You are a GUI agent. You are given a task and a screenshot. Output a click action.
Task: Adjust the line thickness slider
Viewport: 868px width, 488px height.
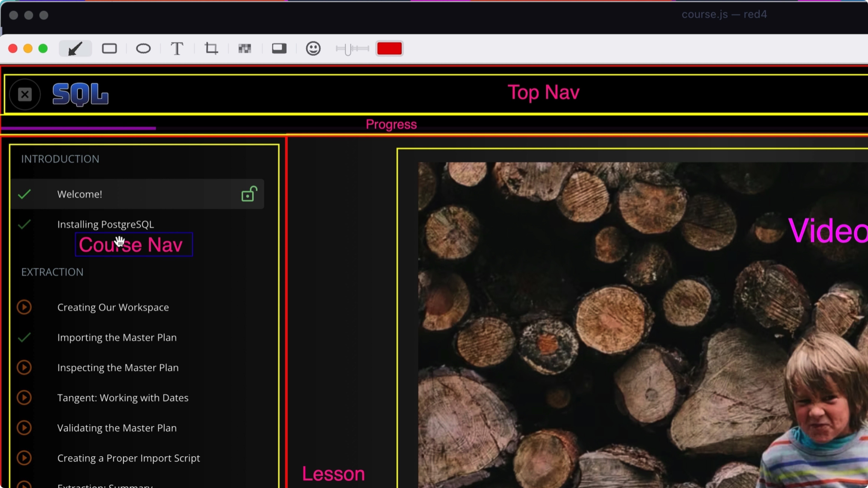(x=352, y=49)
